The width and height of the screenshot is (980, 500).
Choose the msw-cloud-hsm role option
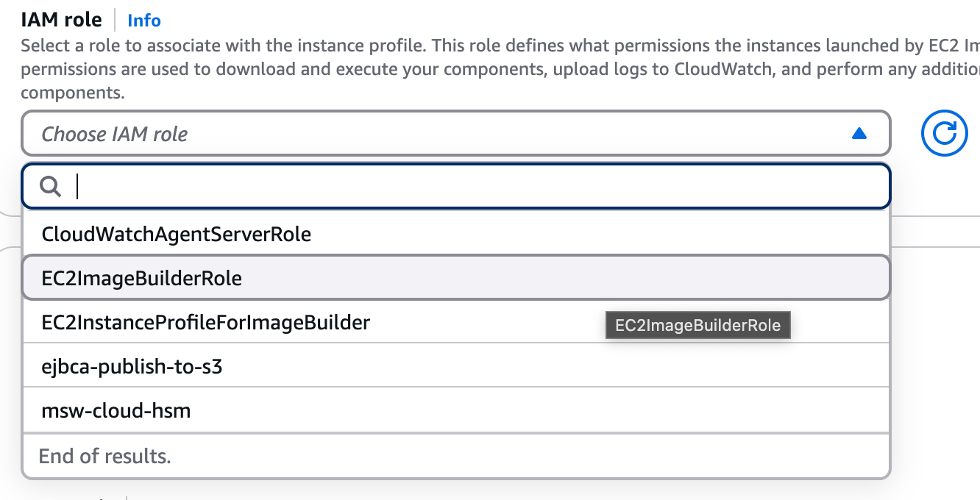click(x=116, y=410)
